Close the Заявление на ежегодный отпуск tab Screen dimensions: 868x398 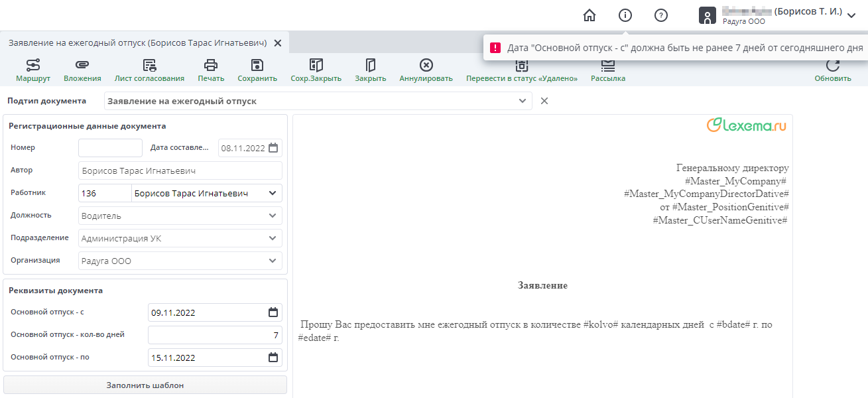[278, 41]
